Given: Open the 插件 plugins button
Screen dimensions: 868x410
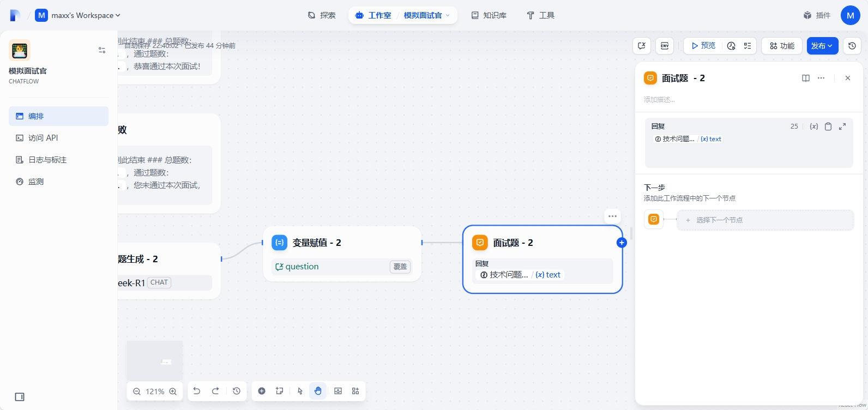Looking at the screenshot, I should [817, 15].
